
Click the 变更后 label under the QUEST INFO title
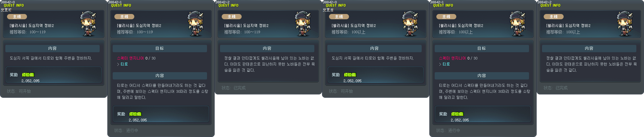[x=328, y=10]
